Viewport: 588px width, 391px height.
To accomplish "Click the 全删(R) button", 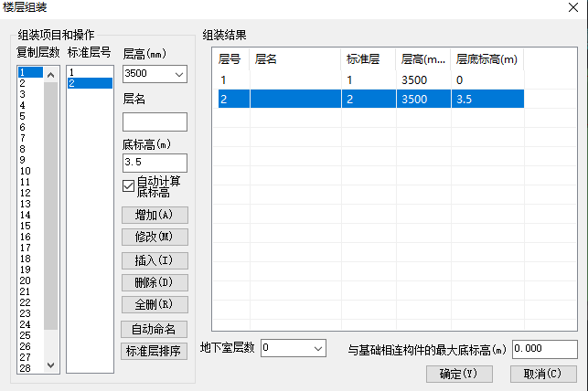I will pos(155,304).
